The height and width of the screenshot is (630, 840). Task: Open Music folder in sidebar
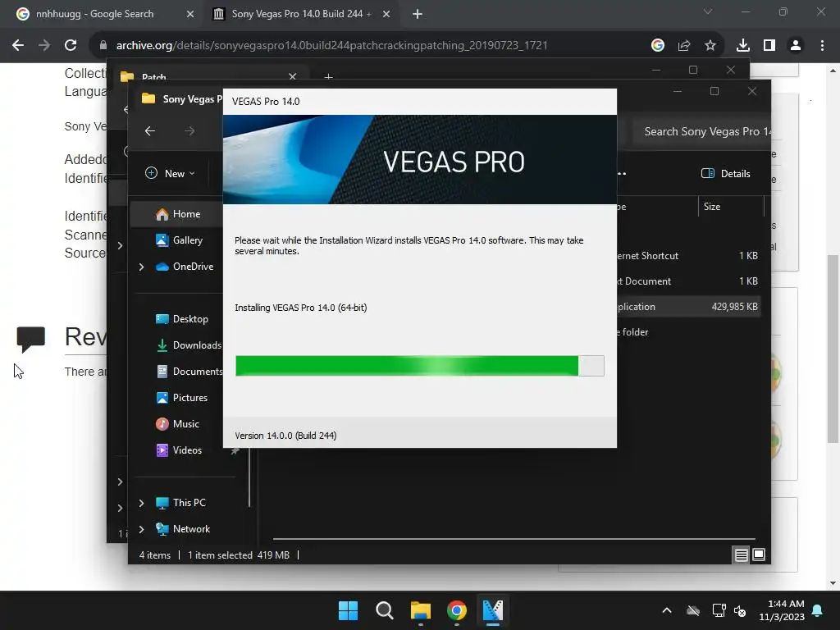click(177, 424)
